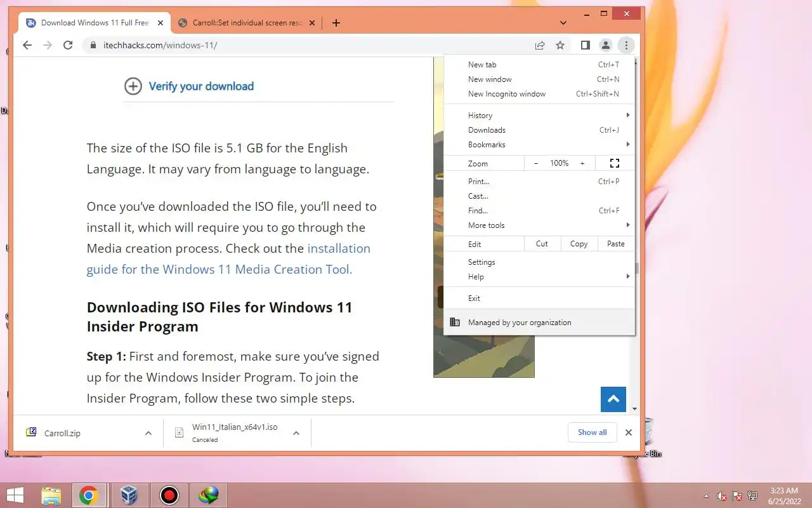
Task: Expand options arrow for Win11_Italian_x64v1.iso
Action: 296,433
